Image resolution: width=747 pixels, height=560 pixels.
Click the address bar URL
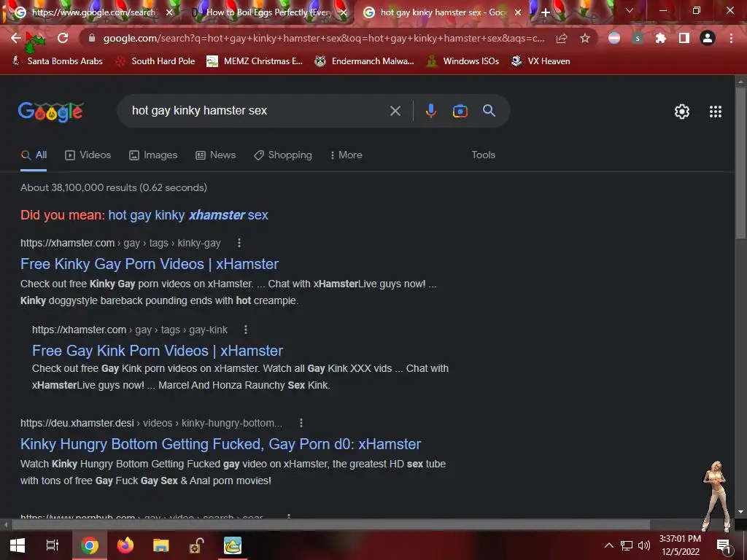coord(324,38)
